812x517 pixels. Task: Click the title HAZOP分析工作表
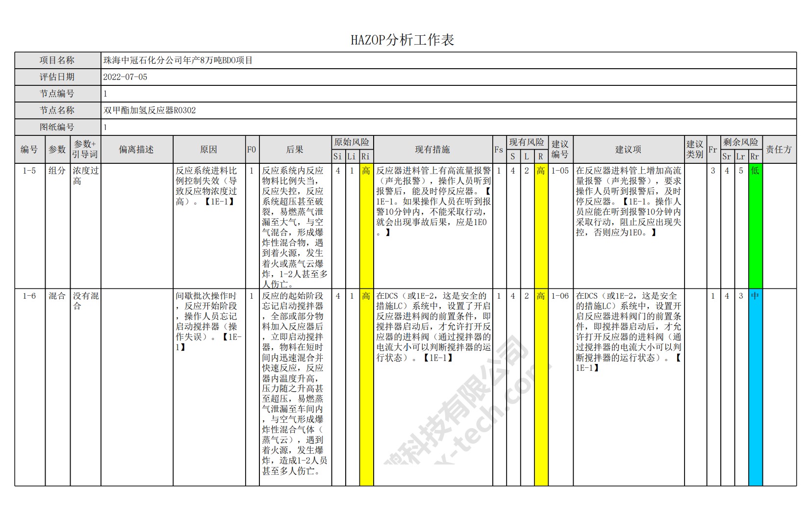coord(402,40)
